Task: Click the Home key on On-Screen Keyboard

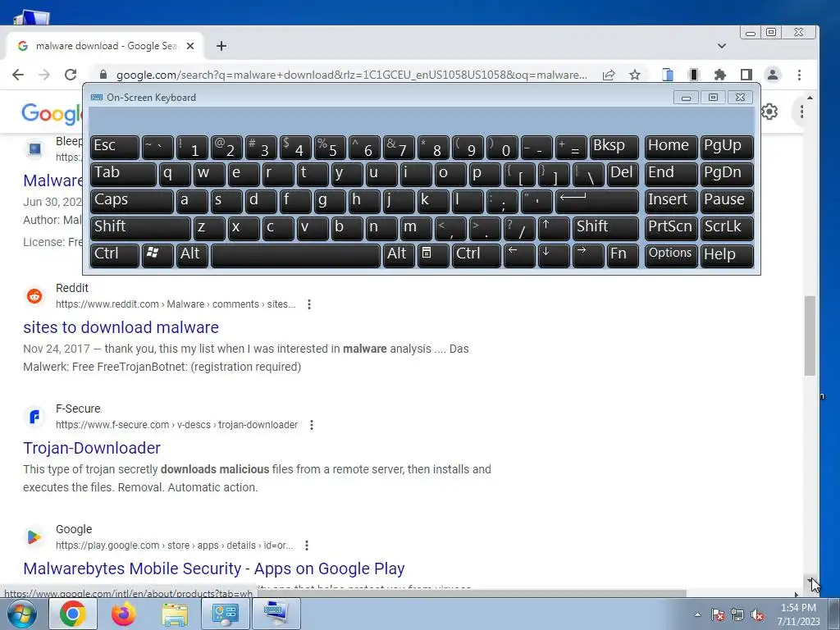Action: (671, 148)
